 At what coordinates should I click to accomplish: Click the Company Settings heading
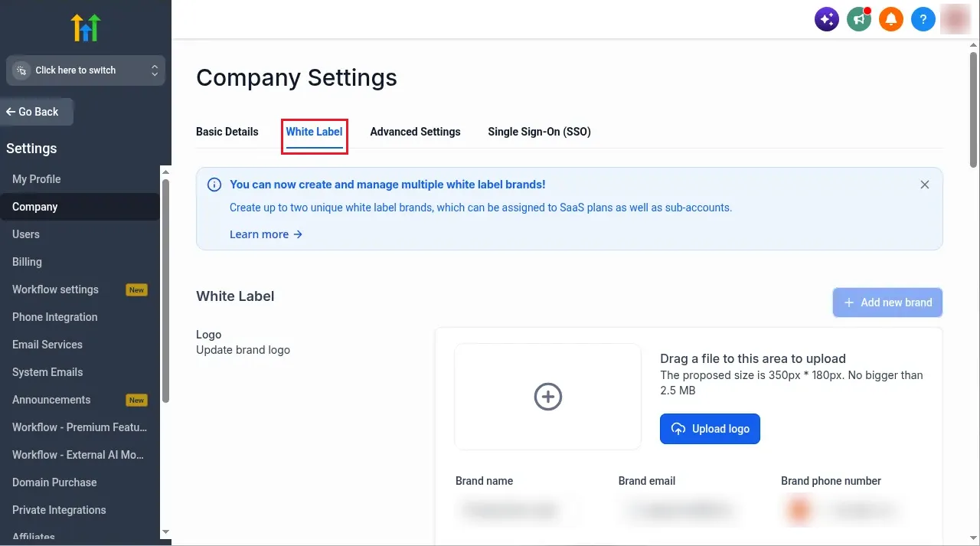[296, 77]
